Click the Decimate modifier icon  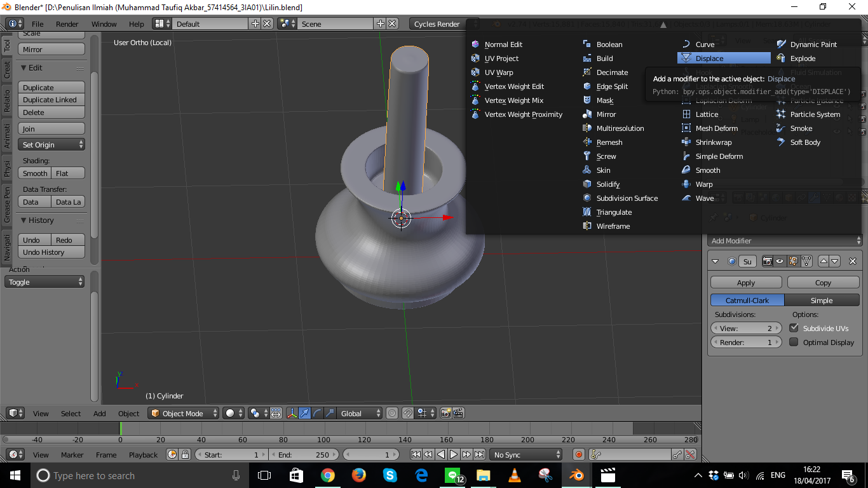pos(587,72)
